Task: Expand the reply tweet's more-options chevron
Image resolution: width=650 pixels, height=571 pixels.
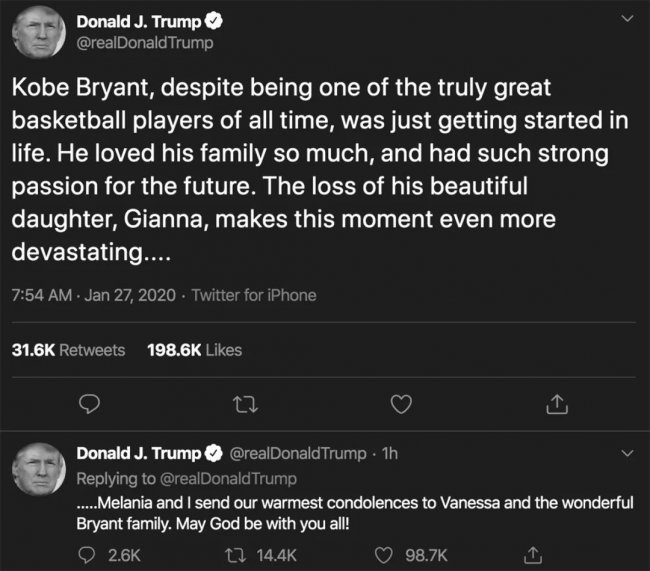Action: 626,453
